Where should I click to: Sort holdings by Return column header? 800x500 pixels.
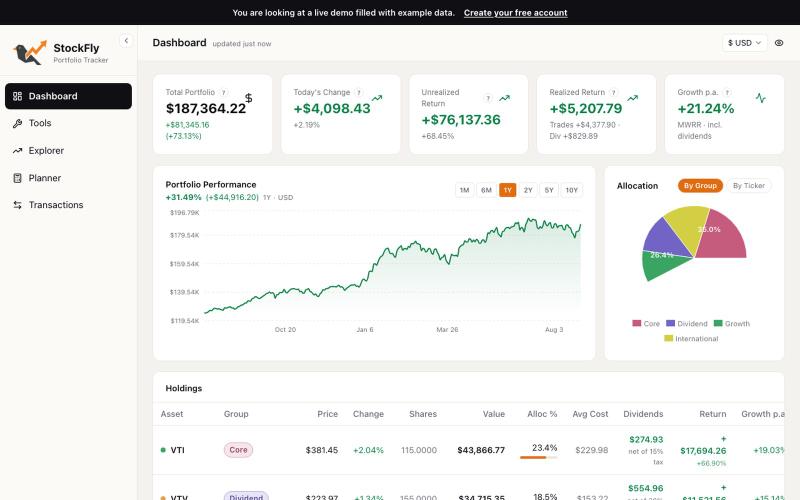tap(712, 414)
